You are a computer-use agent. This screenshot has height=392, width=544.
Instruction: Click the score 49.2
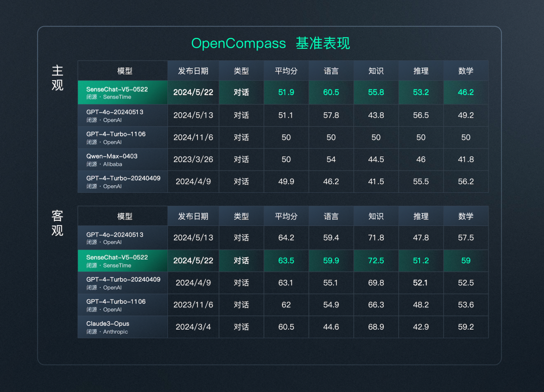[x=466, y=115]
